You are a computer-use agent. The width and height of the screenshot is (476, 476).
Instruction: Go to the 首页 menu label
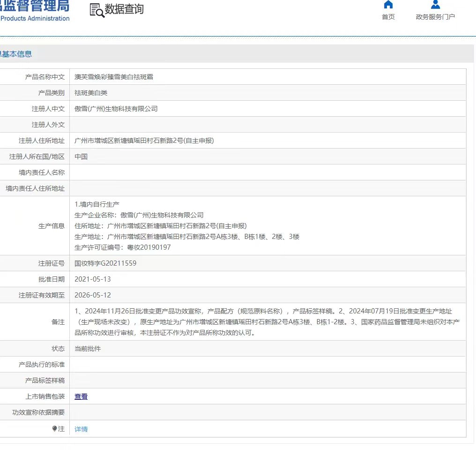[388, 17]
